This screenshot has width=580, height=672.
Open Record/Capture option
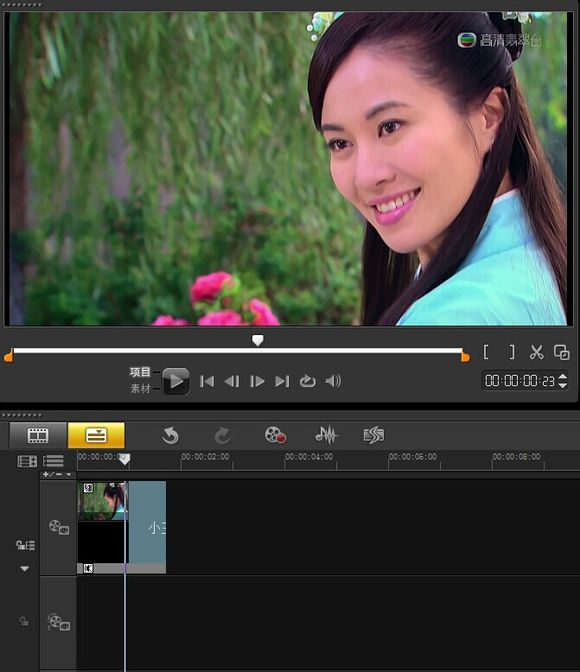click(x=275, y=435)
